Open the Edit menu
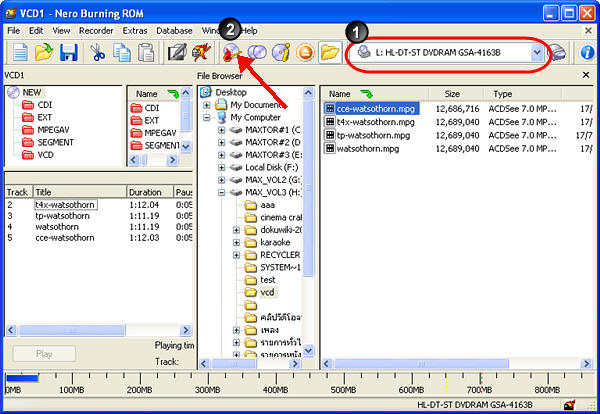 [x=36, y=31]
